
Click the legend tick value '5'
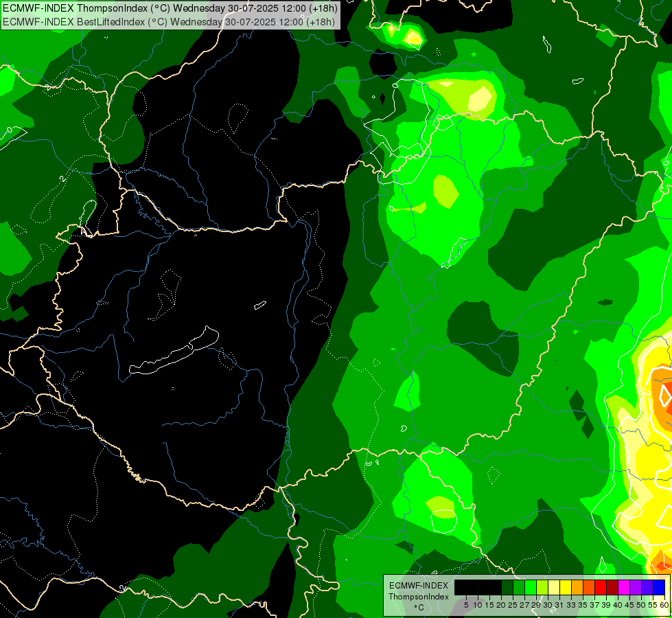[x=466, y=605]
